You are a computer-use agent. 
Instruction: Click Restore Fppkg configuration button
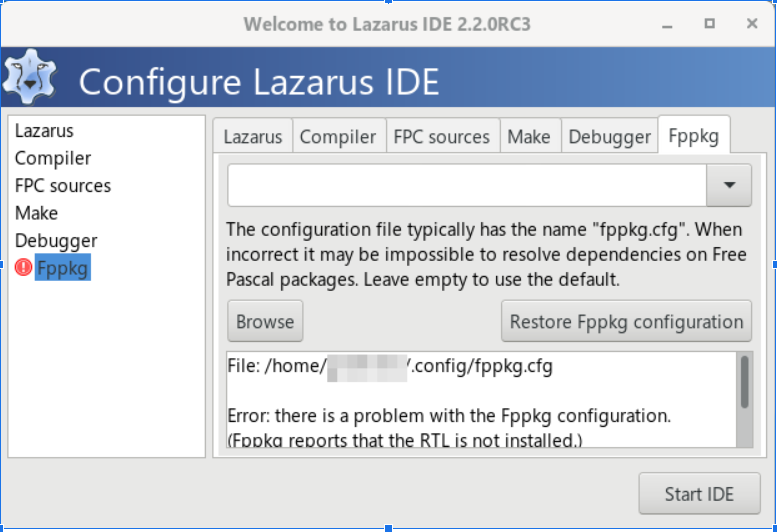point(626,322)
